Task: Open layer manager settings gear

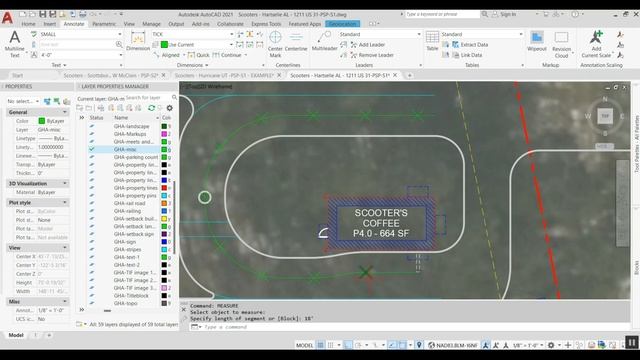Action: coord(170,108)
